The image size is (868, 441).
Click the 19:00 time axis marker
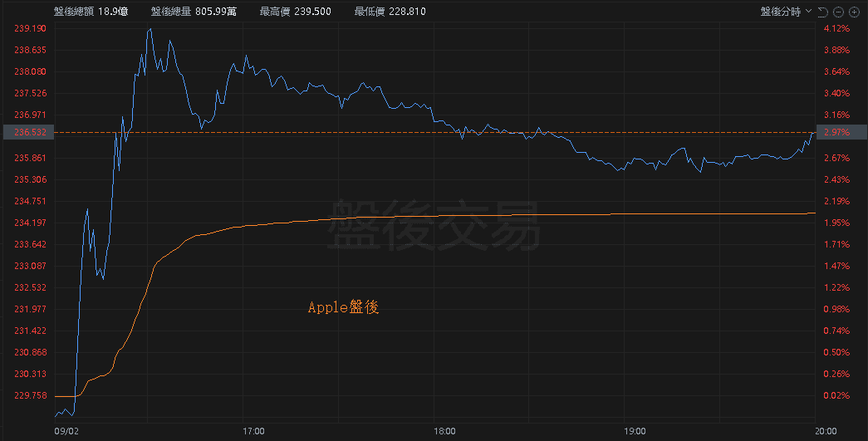(x=635, y=431)
